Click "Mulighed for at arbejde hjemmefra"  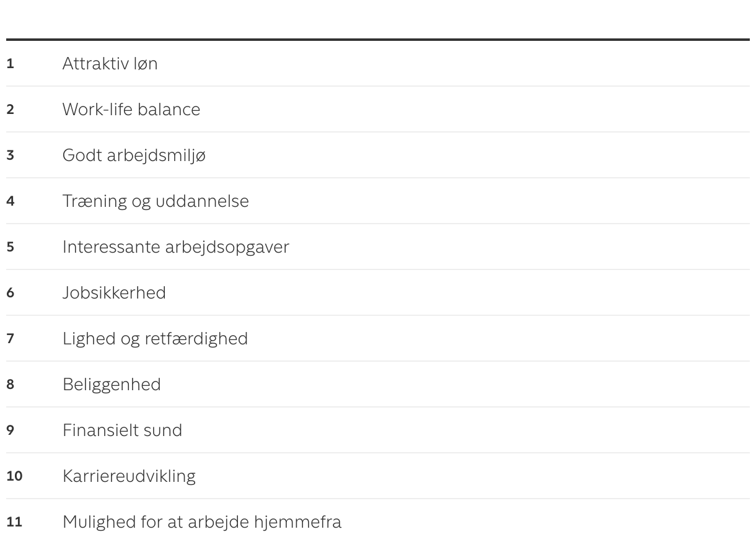pos(201,522)
